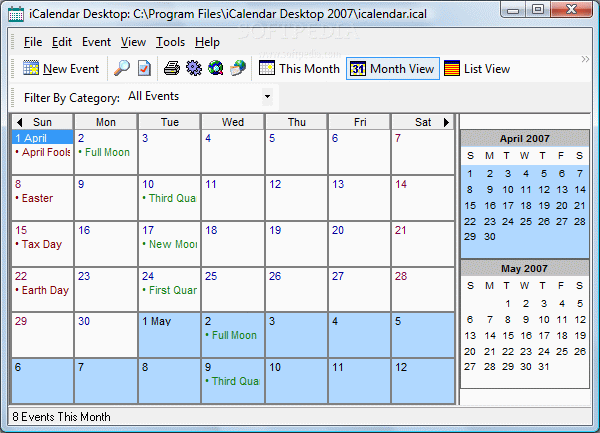Open the Filter By Category dropdown
600x433 pixels.
[x=267, y=96]
